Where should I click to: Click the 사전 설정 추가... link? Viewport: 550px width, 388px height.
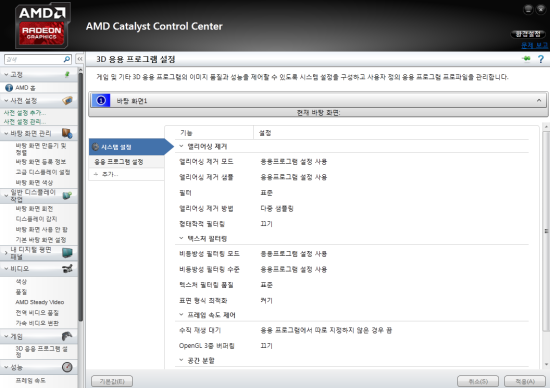click(25, 113)
